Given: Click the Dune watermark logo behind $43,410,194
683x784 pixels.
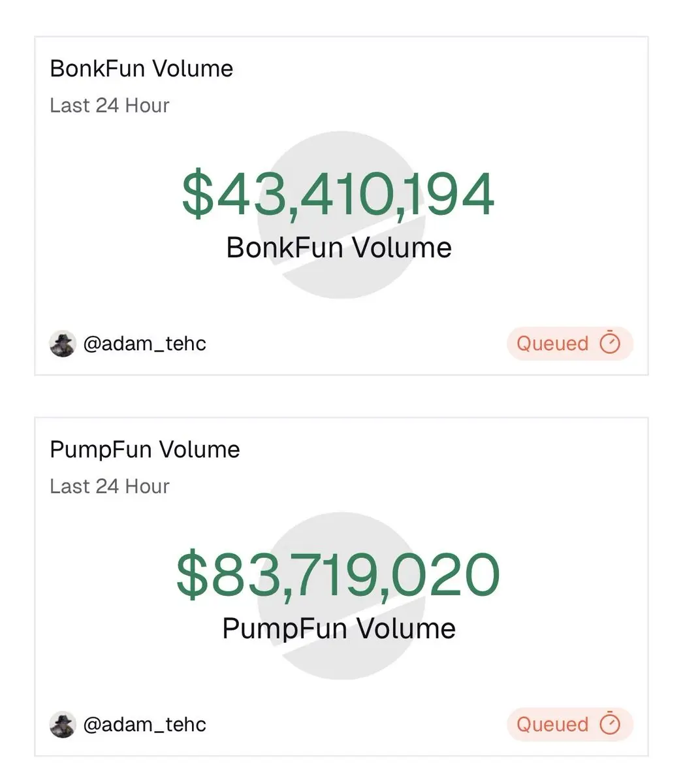Looking at the screenshot, I should coord(341,215).
